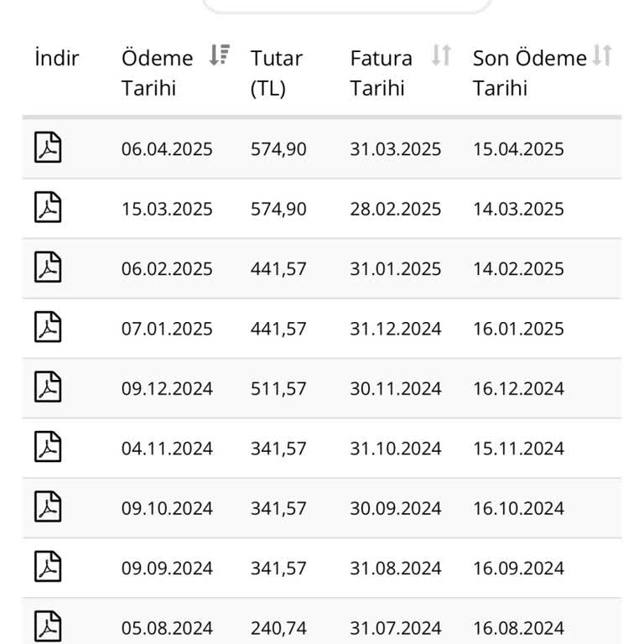Image resolution: width=644 pixels, height=644 pixels.
Task: Click the Fatura Tarihi column header
Action: pyautogui.click(x=382, y=73)
